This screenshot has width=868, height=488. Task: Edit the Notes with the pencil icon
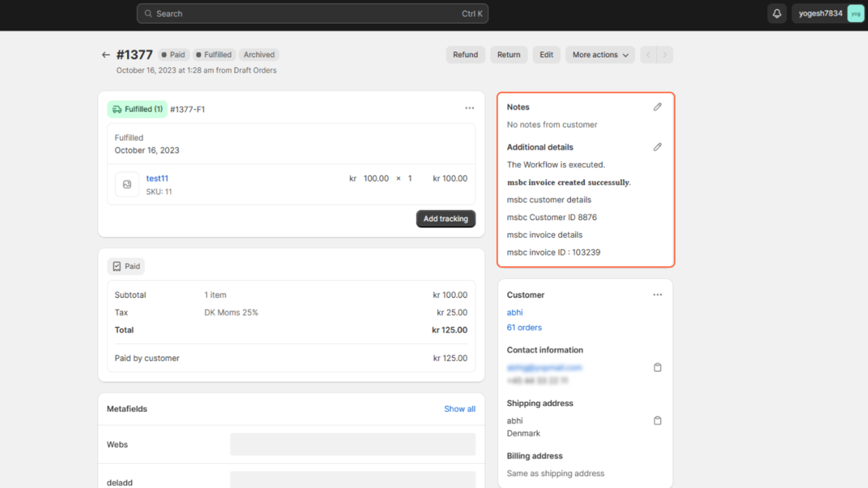click(657, 107)
